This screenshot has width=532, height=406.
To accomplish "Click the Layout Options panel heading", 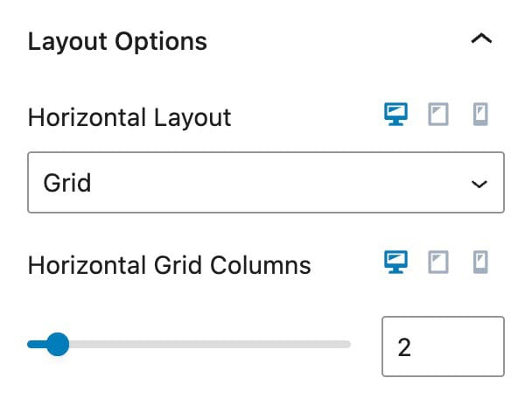I will [x=117, y=41].
